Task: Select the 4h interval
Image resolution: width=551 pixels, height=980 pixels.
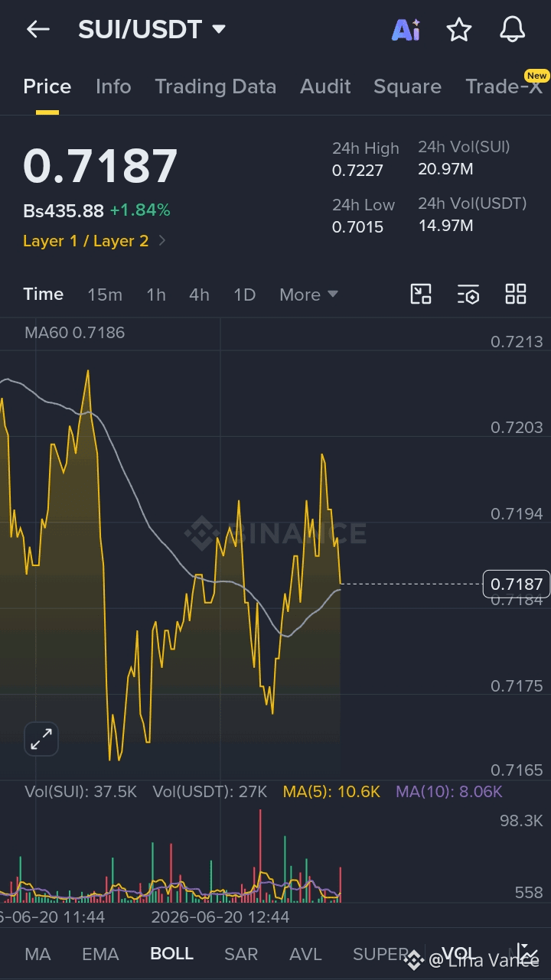Action: 200,295
